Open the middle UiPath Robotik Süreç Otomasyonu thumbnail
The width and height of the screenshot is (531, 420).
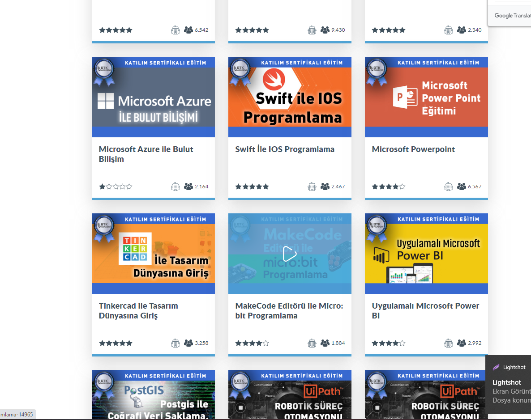point(290,395)
